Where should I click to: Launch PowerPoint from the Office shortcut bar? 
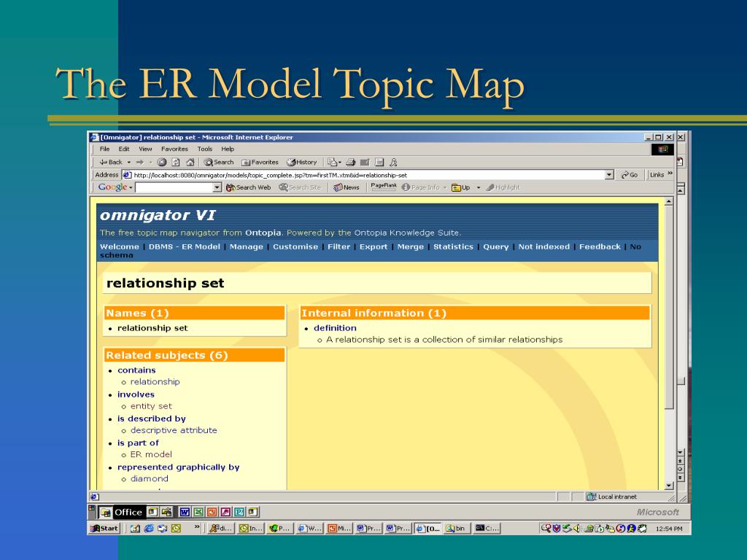point(212,512)
